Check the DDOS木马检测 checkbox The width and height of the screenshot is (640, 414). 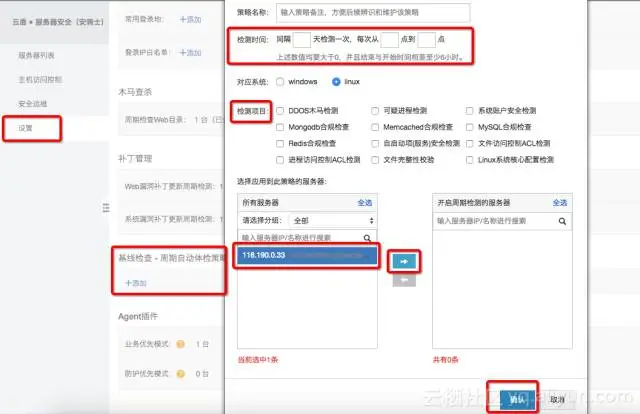280,111
